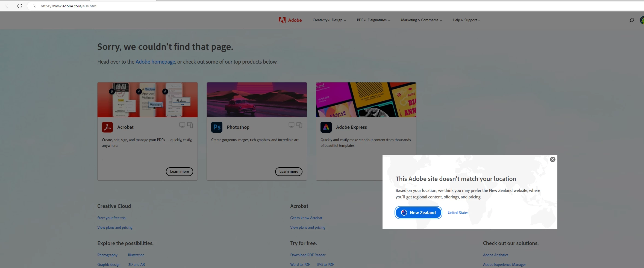Viewport: 644px width, 268px height.
Task: Open the Photography link
Action: [x=107, y=255]
